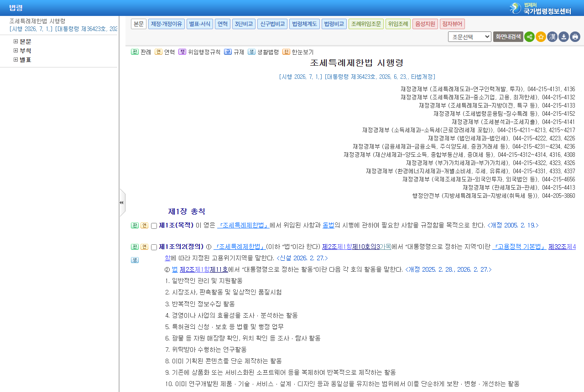The height and width of the screenshot is (392, 584).
Task: Open the 「조세특례제한법」 link in 제1조
Action: (x=243, y=225)
